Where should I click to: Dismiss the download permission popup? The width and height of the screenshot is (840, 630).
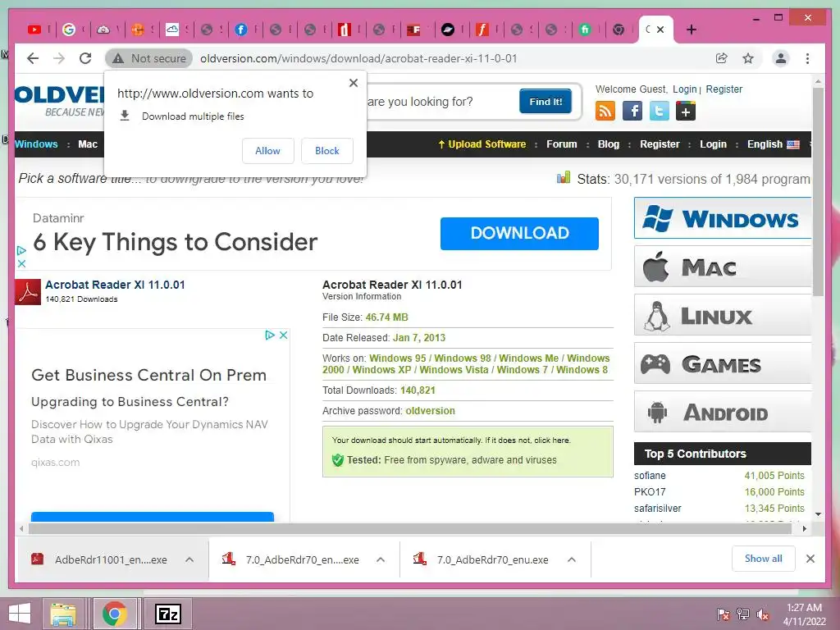(353, 83)
